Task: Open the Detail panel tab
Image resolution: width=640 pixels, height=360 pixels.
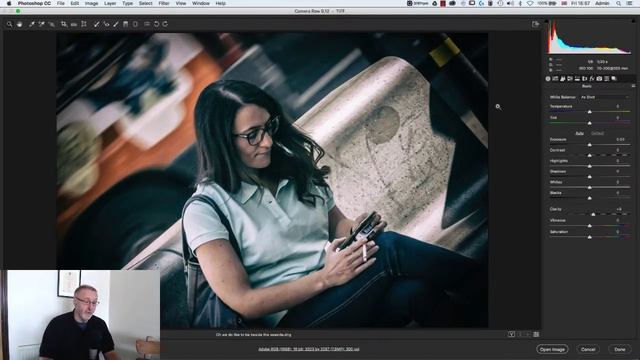Action: pyautogui.click(x=563, y=78)
